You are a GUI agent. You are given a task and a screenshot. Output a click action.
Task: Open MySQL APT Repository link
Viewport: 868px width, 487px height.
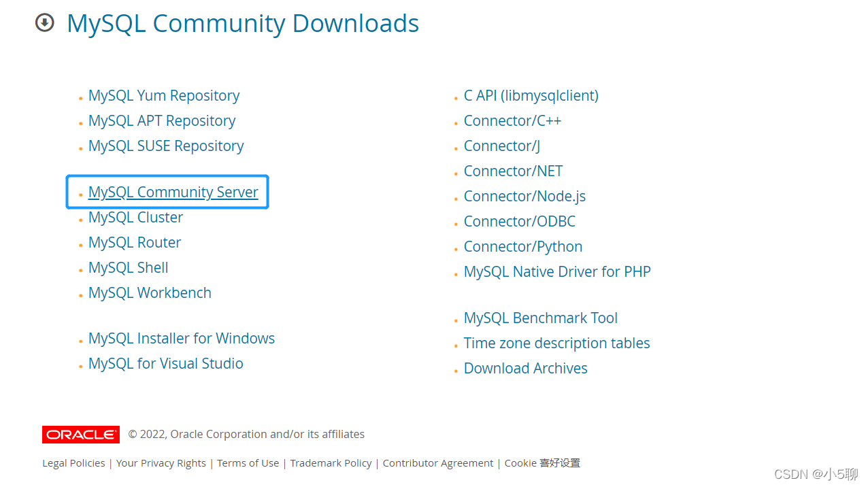pyautogui.click(x=162, y=121)
